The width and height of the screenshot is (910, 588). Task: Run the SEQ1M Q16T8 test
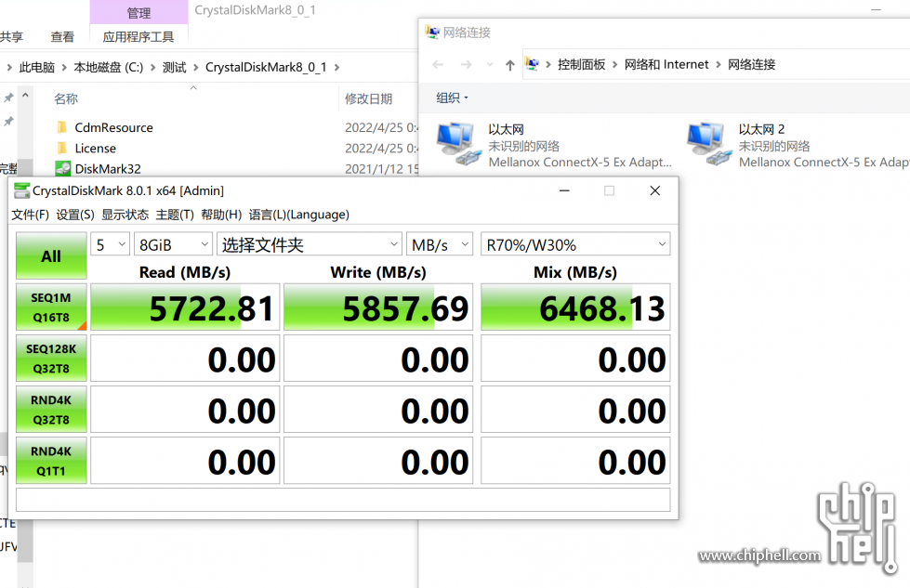[x=51, y=307]
